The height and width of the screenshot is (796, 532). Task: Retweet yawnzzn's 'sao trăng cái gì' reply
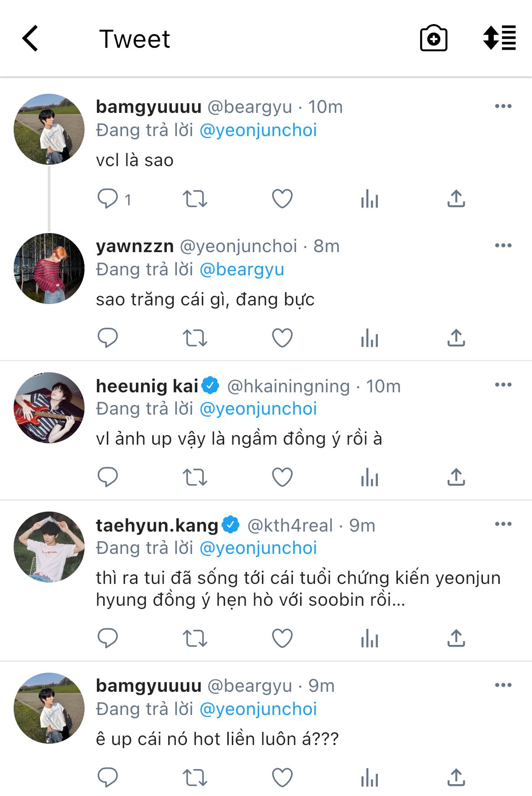pos(195,338)
